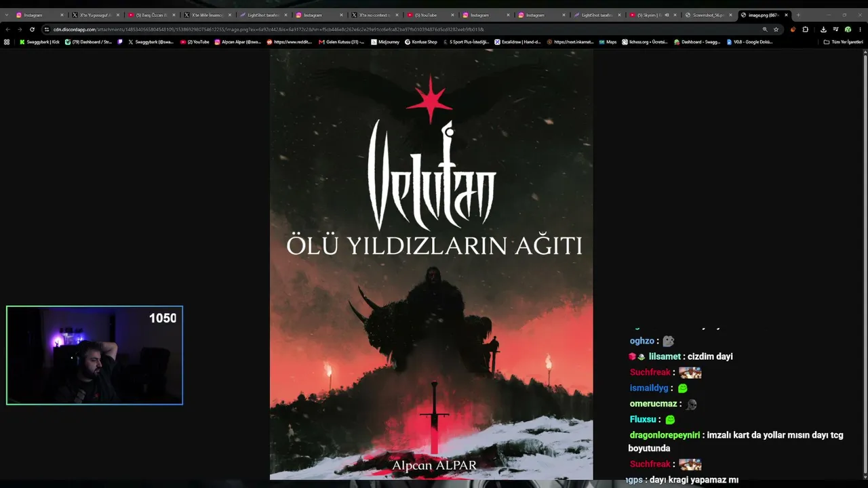
Task: Click the lilsamet username in chat
Action: [x=665, y=357]
